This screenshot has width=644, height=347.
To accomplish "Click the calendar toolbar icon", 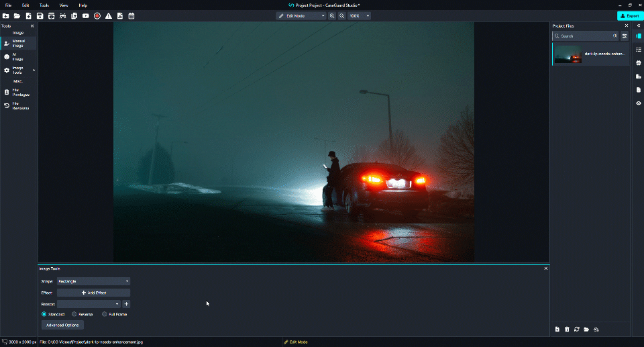I will click(x=131, y=16).
